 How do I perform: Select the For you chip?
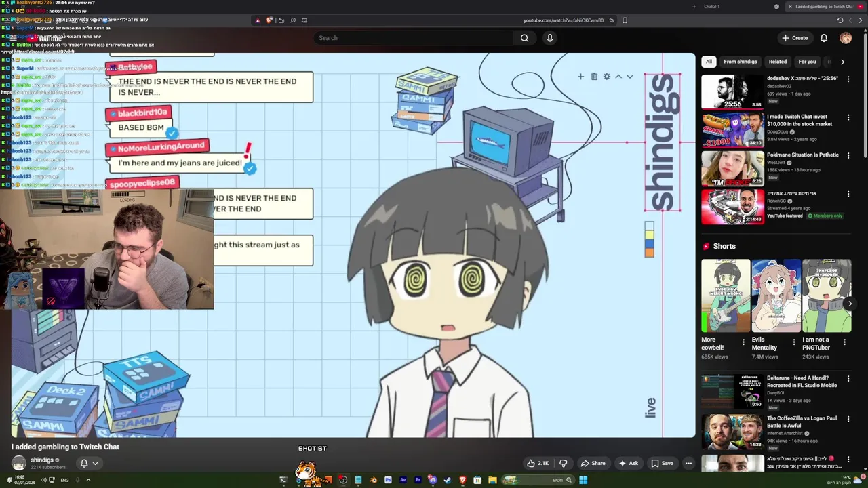[x=807, y=62]
